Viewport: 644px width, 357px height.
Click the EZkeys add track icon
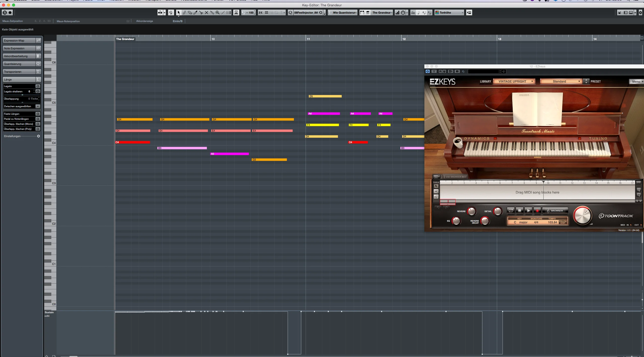pyautogui.click(x=436, y=177)
